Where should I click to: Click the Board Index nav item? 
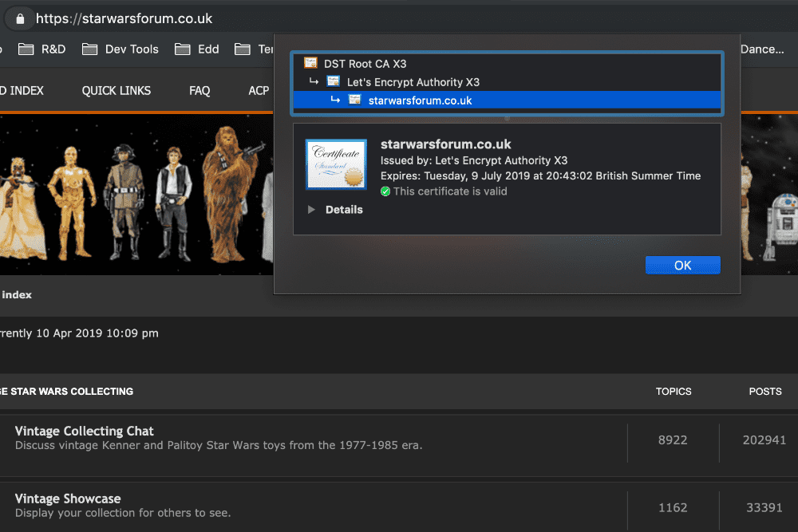22,91
